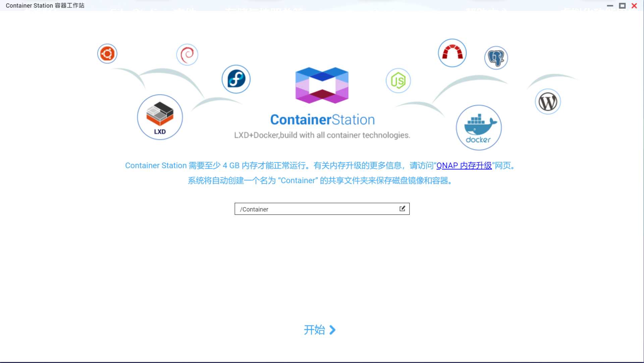Click the Fedora logo icon
Screen dimensions: 644x363
click(236, 79)
